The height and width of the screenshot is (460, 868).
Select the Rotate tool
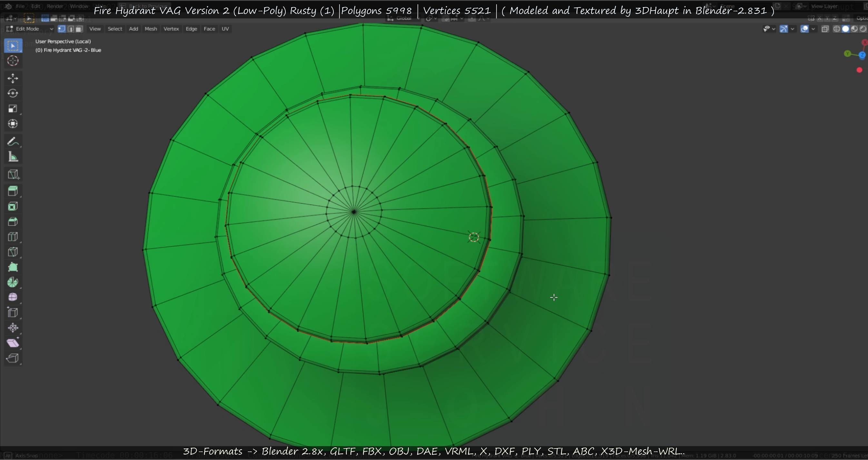point(13,93)
